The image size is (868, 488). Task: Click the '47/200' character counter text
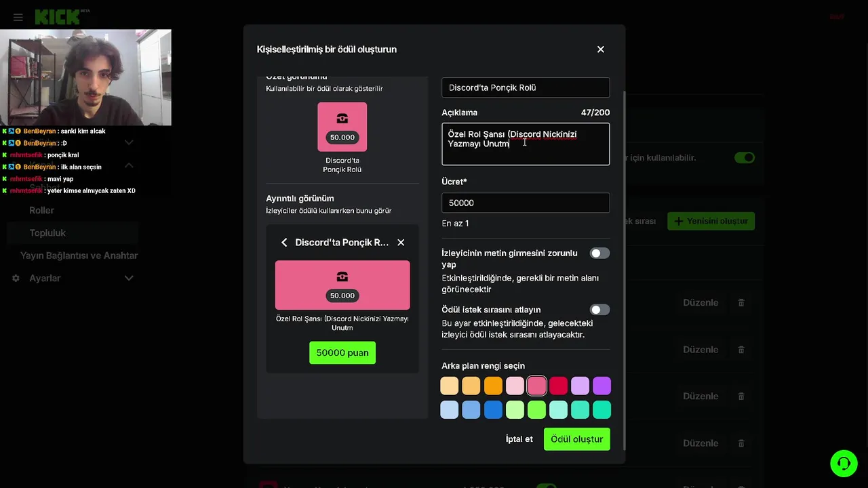point(595,113)
